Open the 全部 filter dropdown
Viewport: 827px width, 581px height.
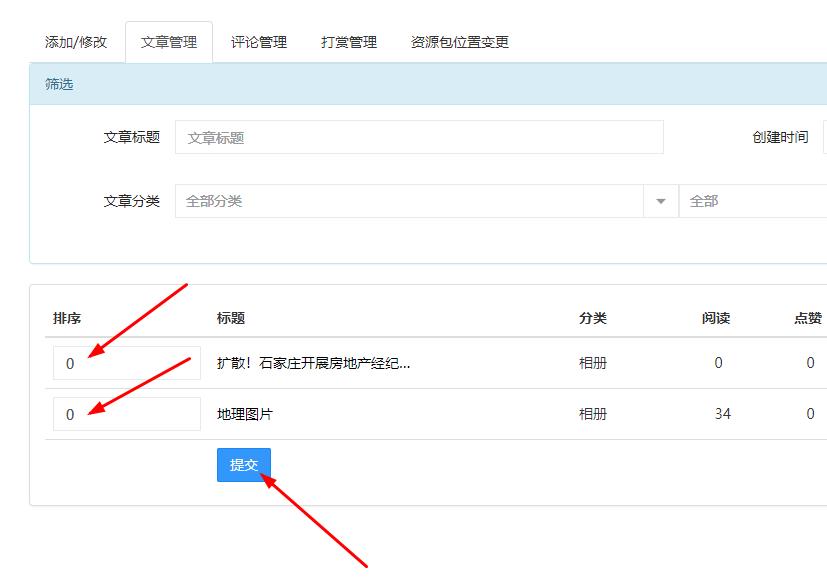point(753,201)
